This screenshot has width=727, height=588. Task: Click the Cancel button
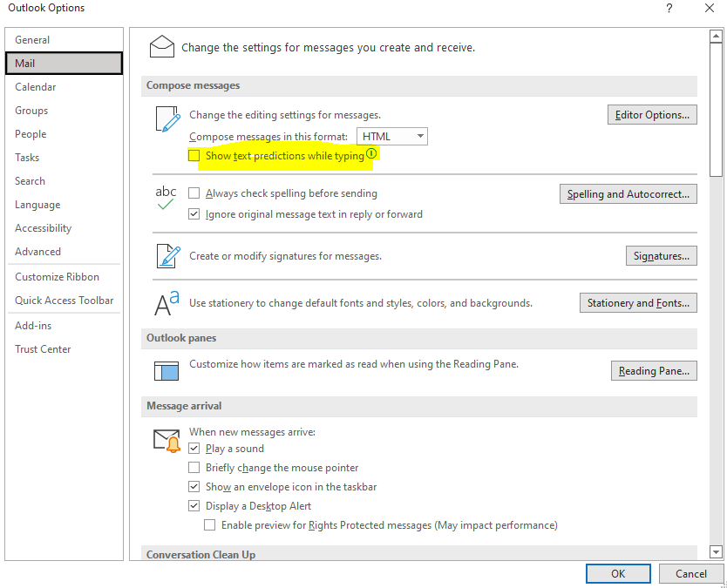coord(691,574)
